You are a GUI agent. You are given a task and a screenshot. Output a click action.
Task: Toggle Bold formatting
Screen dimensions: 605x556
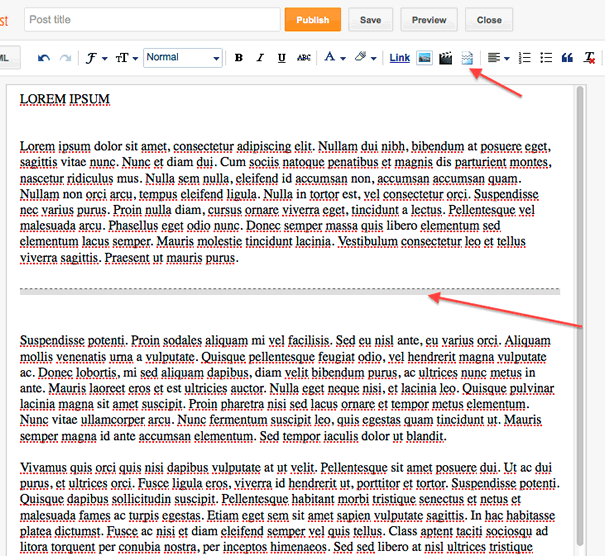(239, 58)
